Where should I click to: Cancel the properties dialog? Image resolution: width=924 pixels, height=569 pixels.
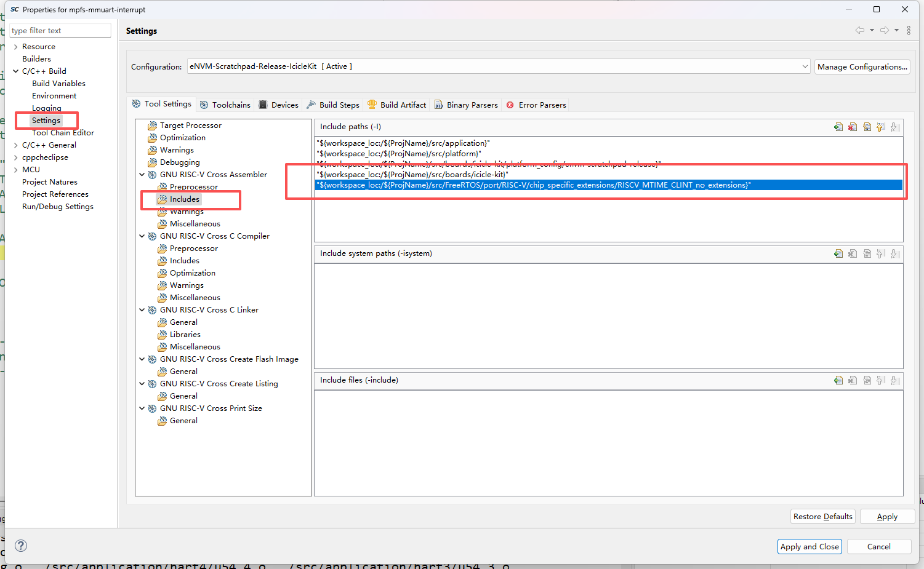click(879, 546)
